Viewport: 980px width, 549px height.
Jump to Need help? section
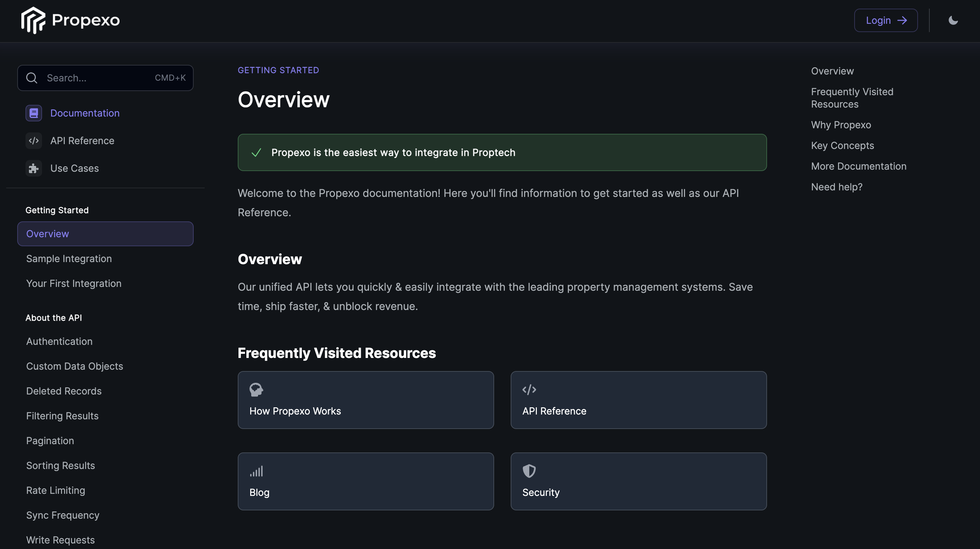(x=837, y=187)
